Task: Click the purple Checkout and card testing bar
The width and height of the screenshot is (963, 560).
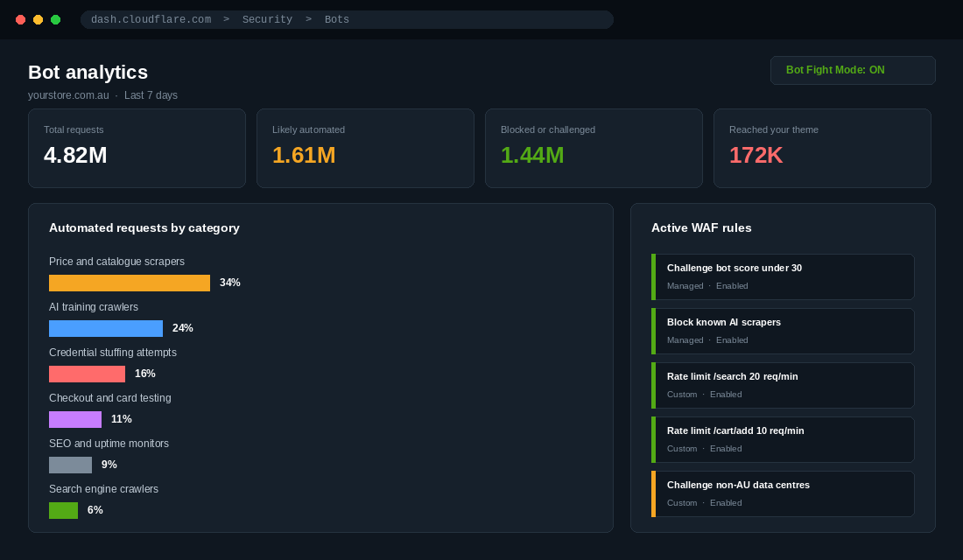Action: 75,419
